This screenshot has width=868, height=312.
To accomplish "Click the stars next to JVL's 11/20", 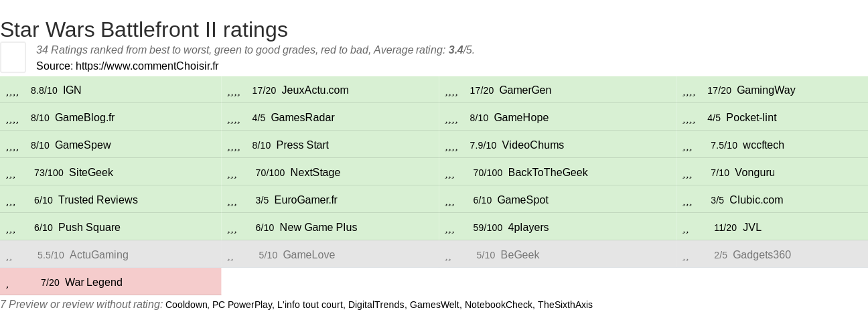I will 686,229.
